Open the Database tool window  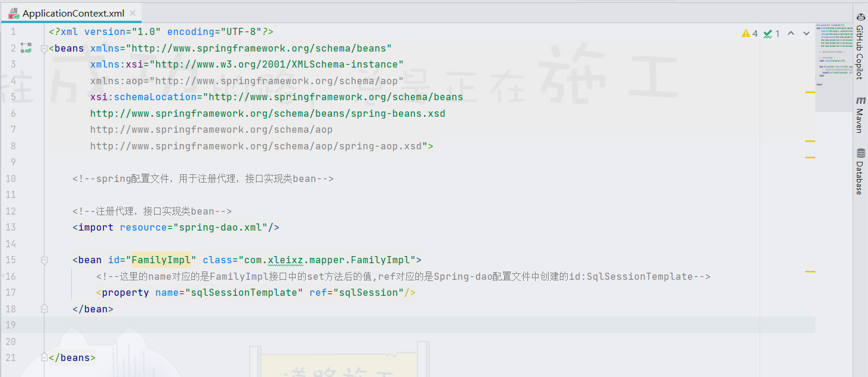coord(859,171)
